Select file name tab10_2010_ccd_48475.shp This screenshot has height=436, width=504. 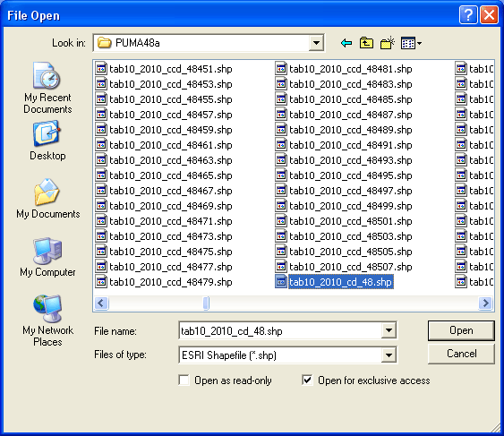click(x=171, y=252)
